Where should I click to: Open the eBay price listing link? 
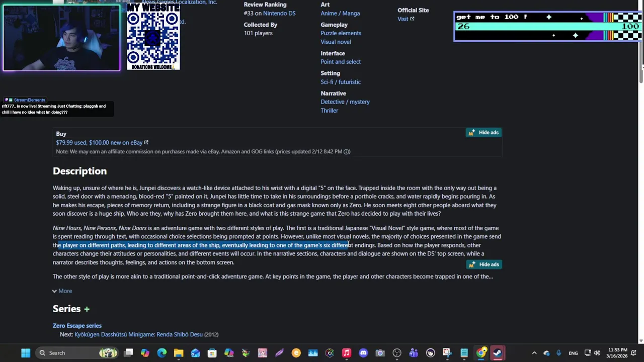click(x=102, y=143)
